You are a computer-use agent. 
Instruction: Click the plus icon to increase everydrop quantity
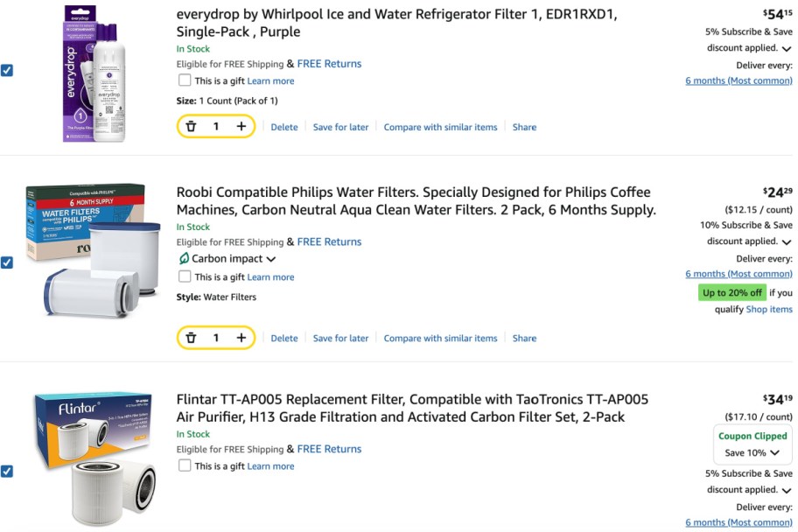point(241,126)
